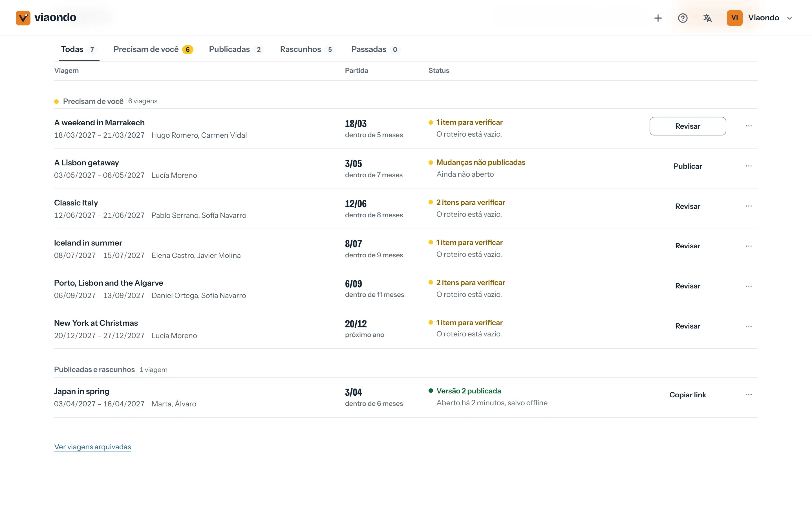Click Copiar link for Japan in spring
Image resolution: width=812 pixels, height=508 pixels.
tap(687, 395)
